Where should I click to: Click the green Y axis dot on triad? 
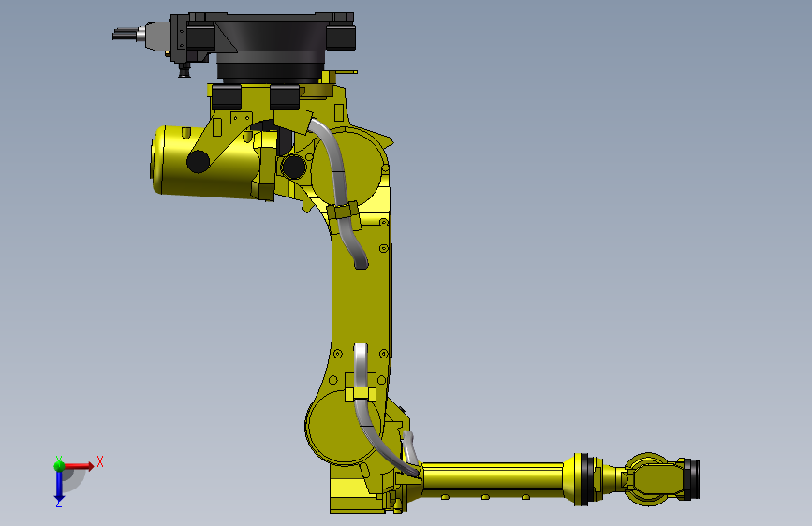point(59,465)
